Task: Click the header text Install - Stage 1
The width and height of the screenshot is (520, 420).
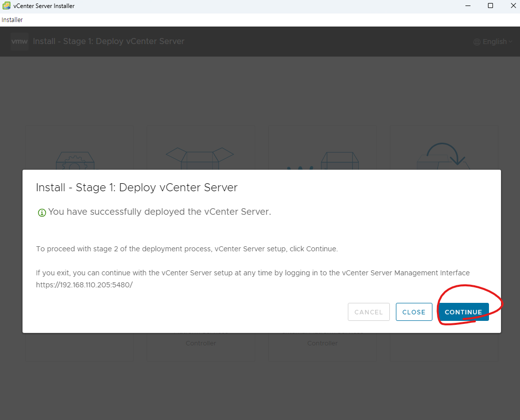Action: point(109,42)
